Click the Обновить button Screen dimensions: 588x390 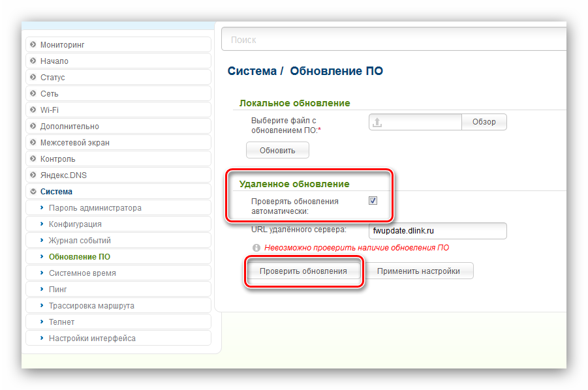(277, 150)
